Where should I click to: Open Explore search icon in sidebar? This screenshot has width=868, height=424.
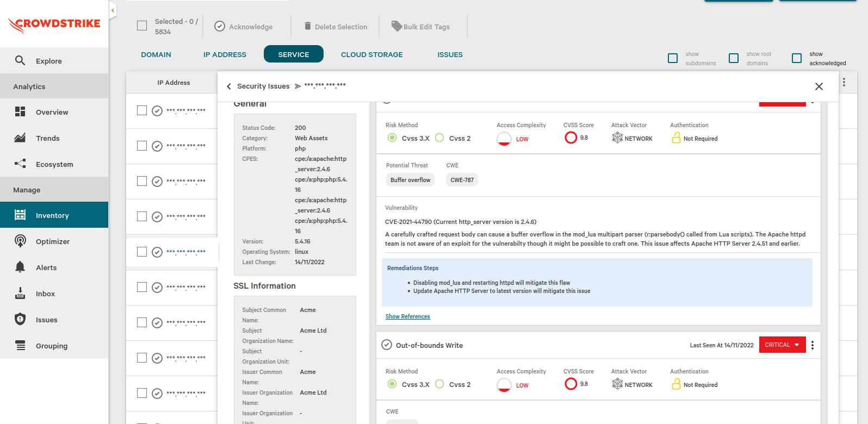[x=20, y=60]
